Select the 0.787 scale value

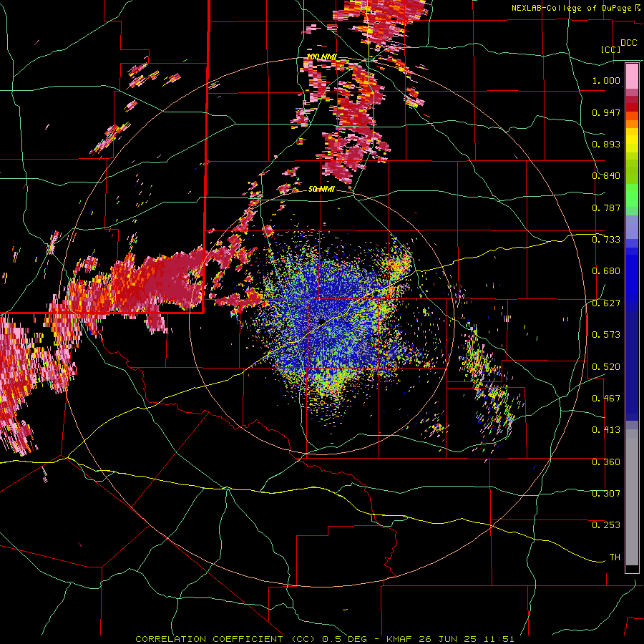click(606, 208)
